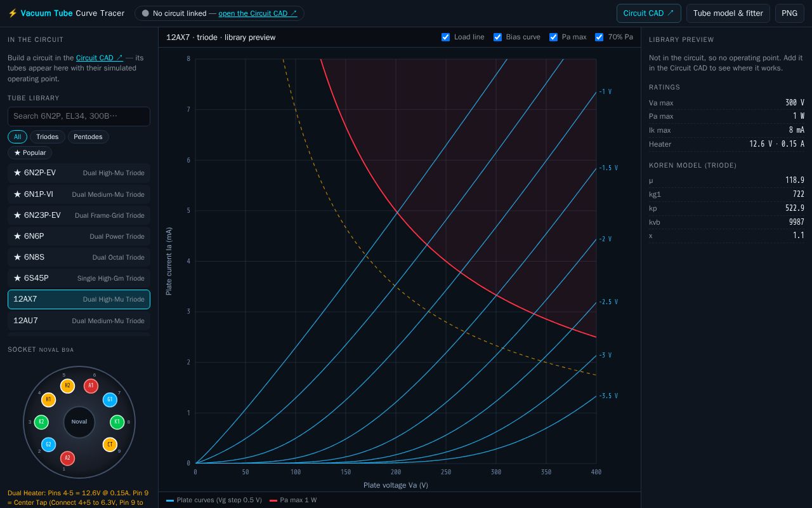
Task: Select the 6N2P-EV tube
Action: tap(79, 173)
